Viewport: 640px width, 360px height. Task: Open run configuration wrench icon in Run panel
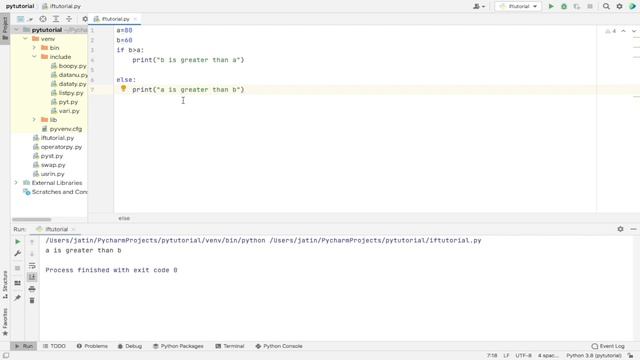[18, 253]
